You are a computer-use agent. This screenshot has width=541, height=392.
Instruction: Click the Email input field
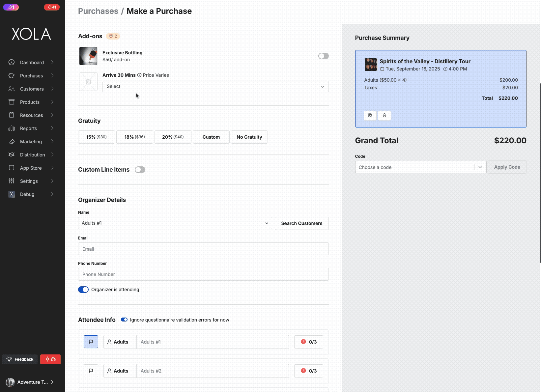(203, 249)
